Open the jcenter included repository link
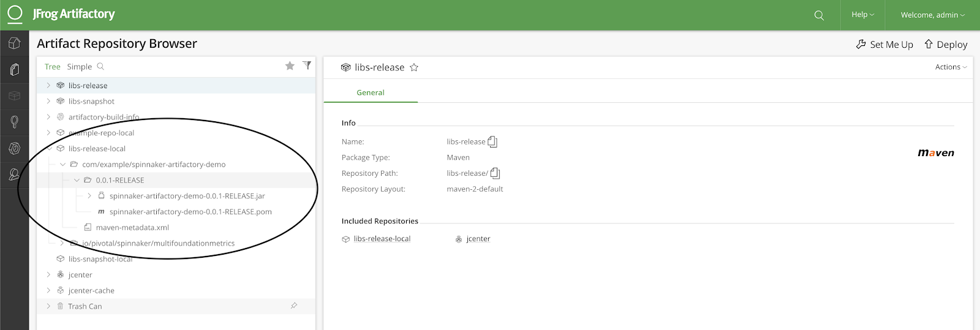The height and width of the screenshot is (330, 980). click(x=478, y=239)
